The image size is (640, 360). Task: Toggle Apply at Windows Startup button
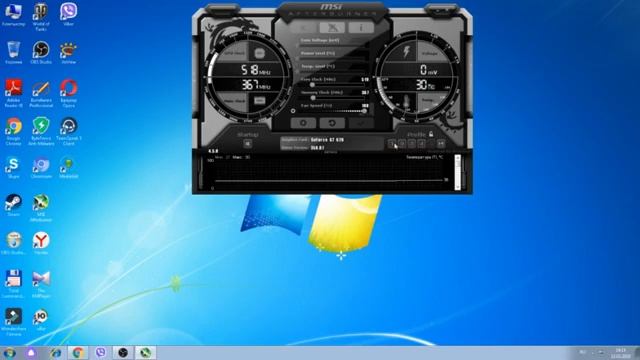pyautogui.click(x=247, y=144)
